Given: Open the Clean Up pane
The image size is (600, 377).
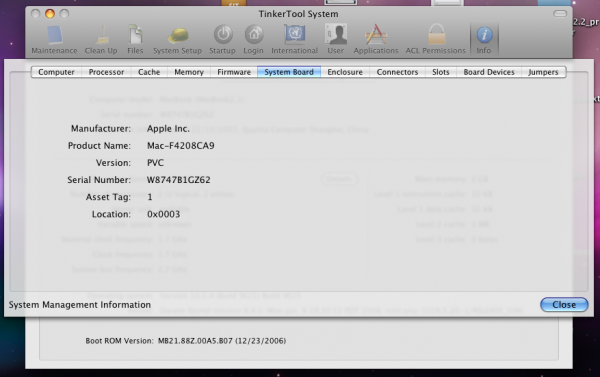Looking at the screenshot, I should [x=101, y=40].
